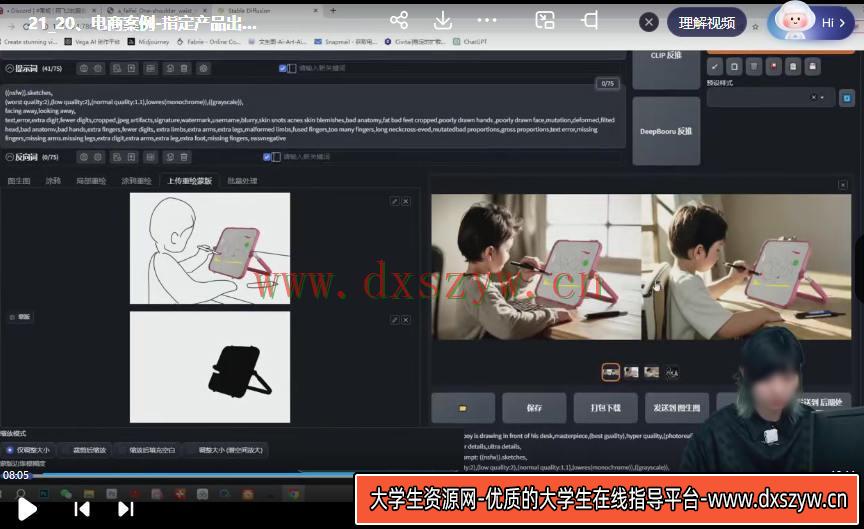Collapse the 反向词 negative prompt section
The width and height of the screenshot is (864, 529).
point(9,157)
